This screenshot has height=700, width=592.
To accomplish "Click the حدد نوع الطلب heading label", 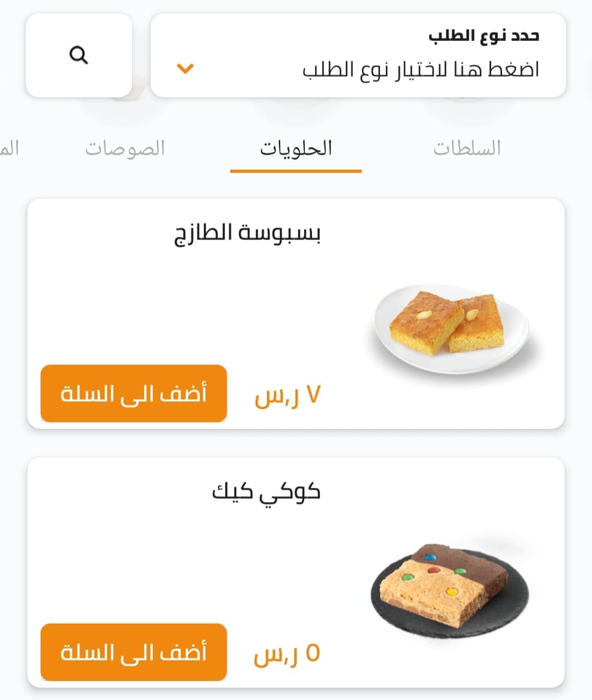I will pyautogui.click(x=484, y=36).
